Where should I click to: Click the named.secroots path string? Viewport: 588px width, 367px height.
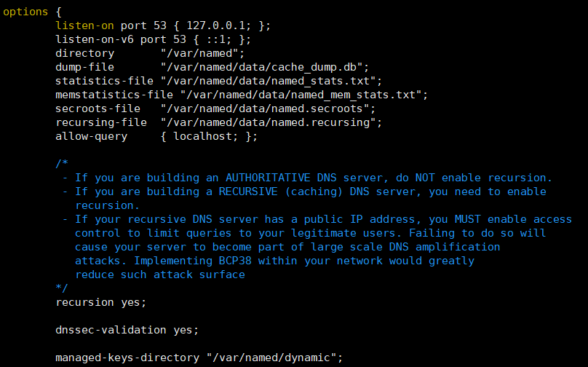click(x=264, y=108)
